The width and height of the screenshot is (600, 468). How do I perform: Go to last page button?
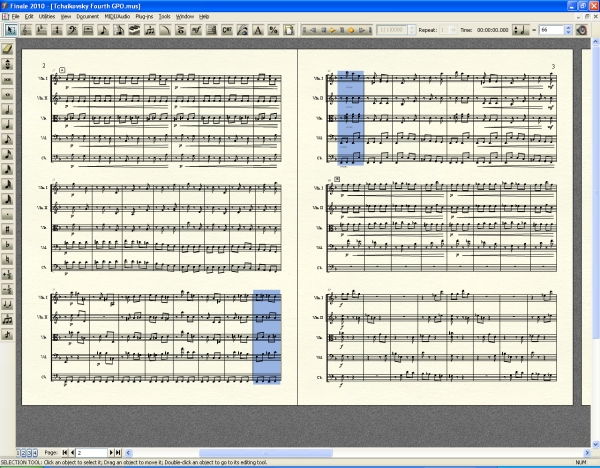pyautogui.click(x=118, y=453)
